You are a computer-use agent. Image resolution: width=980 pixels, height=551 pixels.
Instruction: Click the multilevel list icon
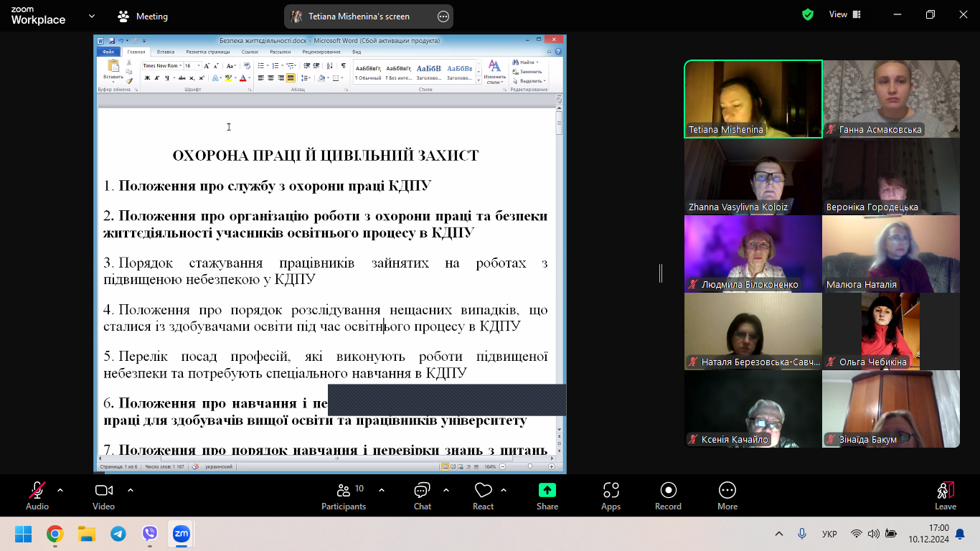[x=290, y=65]
